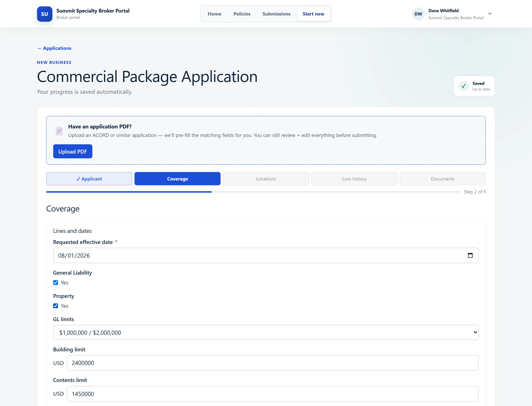Switch to the Applicant step tab
The height and width of the screenshot is (406, 532).
pos(89,179)
